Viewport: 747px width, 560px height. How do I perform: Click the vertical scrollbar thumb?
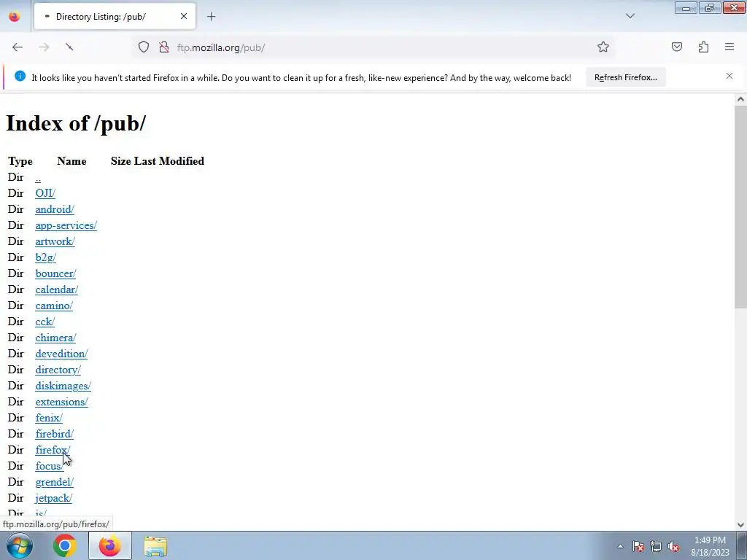(x=740, y=207)
